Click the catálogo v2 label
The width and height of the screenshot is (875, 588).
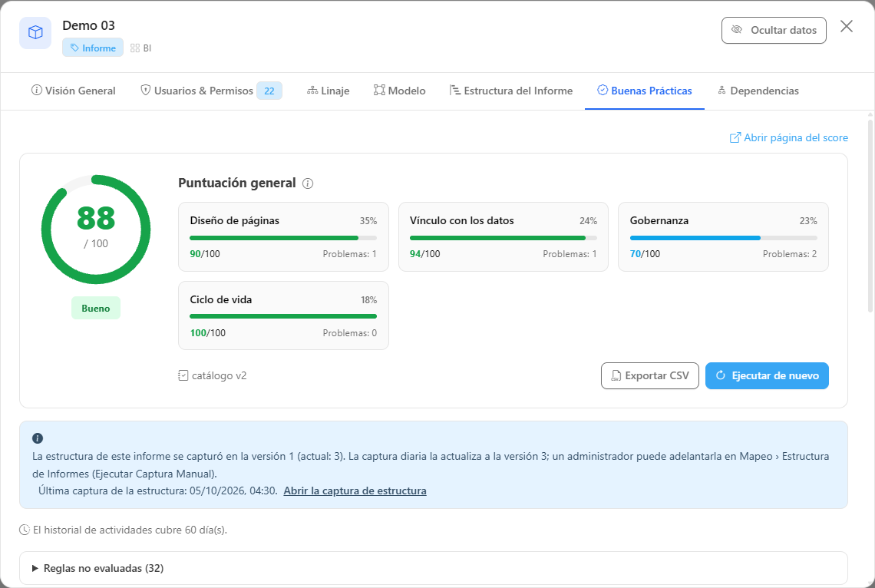[220, 375]
